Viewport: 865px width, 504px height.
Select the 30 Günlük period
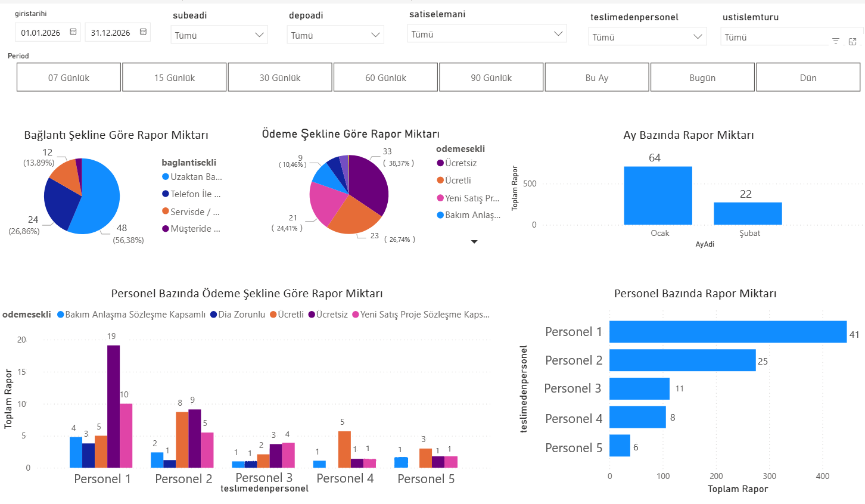click(280, 78)
